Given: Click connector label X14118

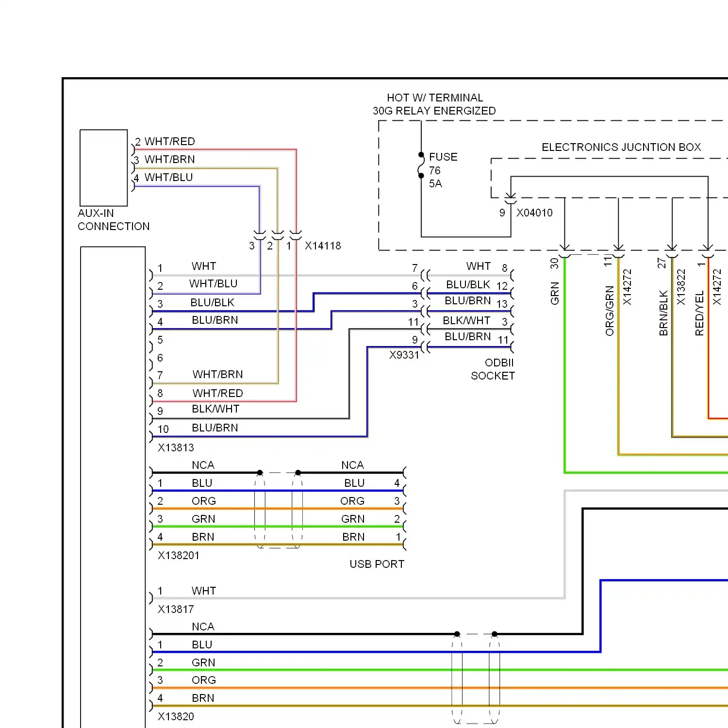Looking at the screenshot, I should pyautogui.click(x=323, y=246).
